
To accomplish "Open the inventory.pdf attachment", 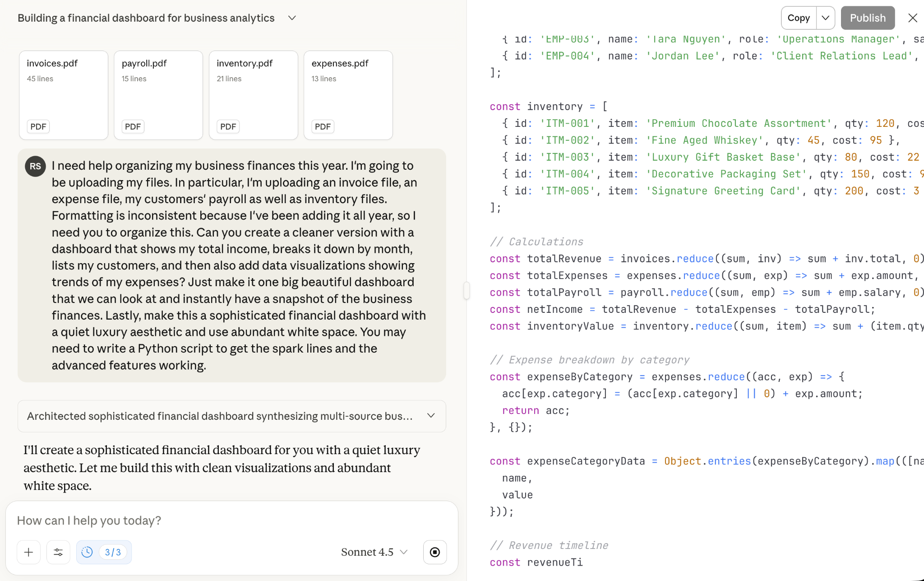I will pyautogui.click(x=253, y=95).
